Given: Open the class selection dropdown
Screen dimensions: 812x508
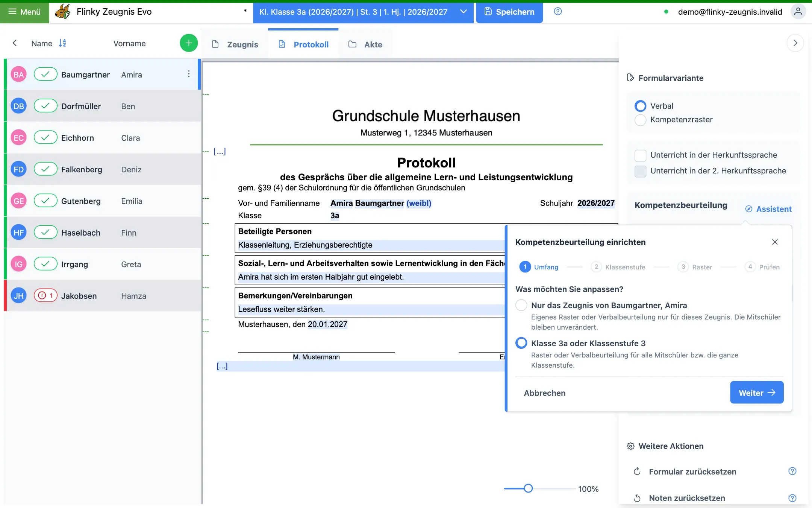Looking at the screenshot, I should coord(363,12).
